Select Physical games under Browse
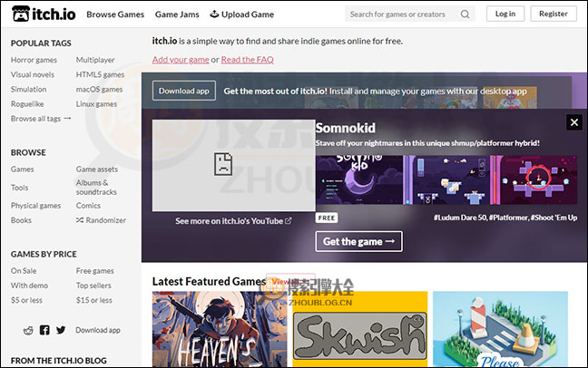 tap(35, 206)
